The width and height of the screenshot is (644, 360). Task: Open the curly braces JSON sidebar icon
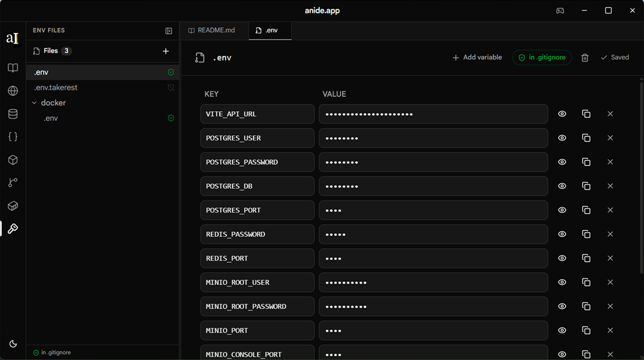tap(13, 136)
